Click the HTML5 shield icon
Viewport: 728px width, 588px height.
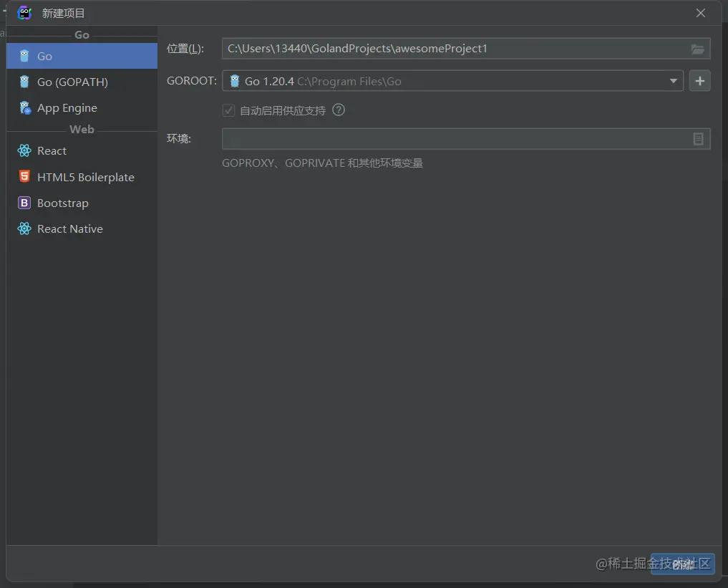pyautogui.click(x=24, y=176)
